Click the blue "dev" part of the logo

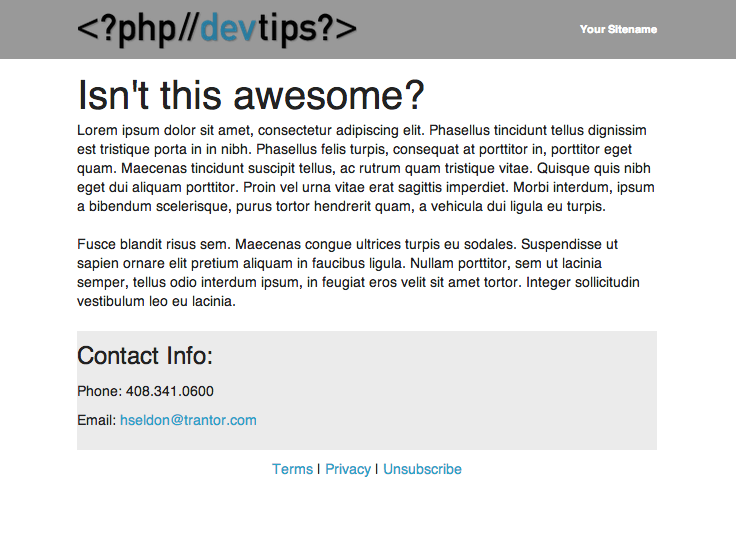tap(228, 28)
